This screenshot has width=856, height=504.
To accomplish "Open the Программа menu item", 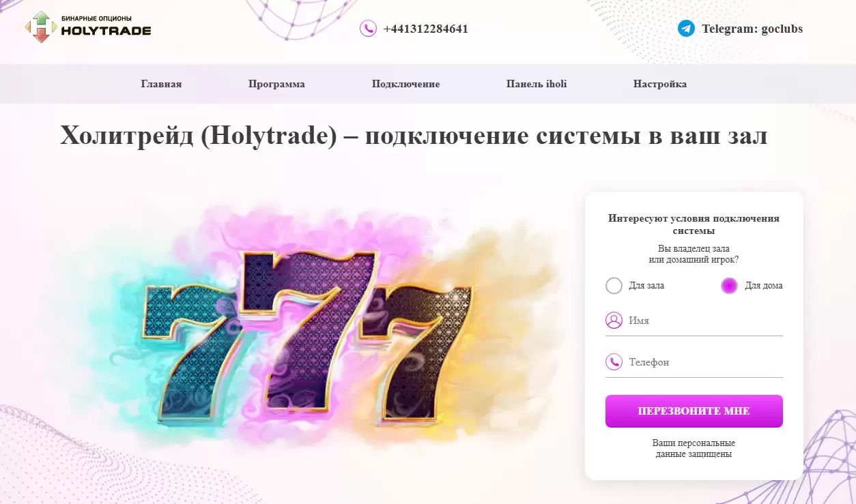I will (x=276, y=84).
